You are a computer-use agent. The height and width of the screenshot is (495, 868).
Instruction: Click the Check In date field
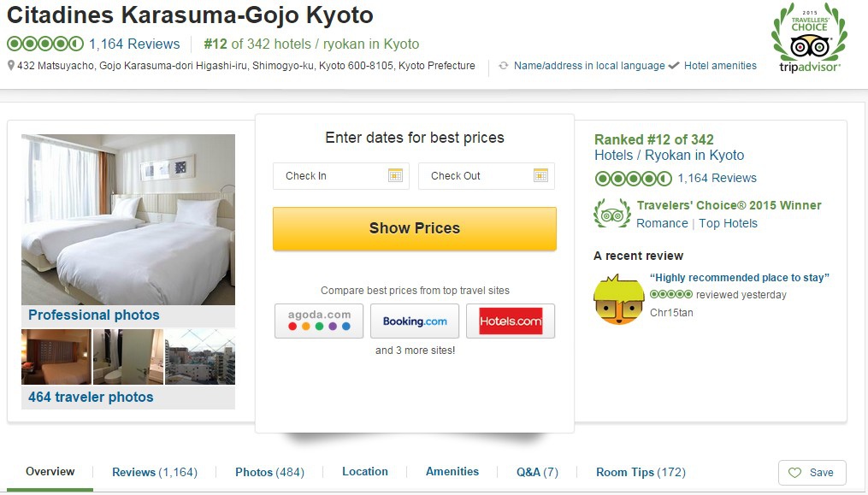click(341, 176)
